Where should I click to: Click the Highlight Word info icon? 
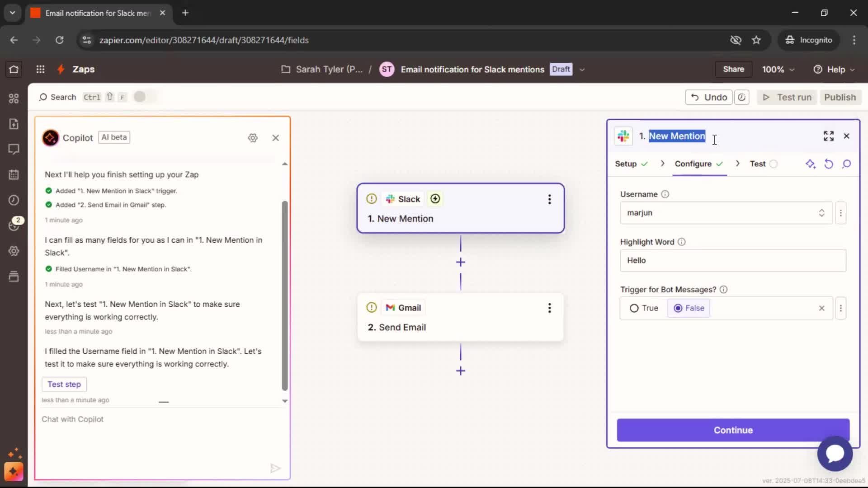[x=682, y=242]
